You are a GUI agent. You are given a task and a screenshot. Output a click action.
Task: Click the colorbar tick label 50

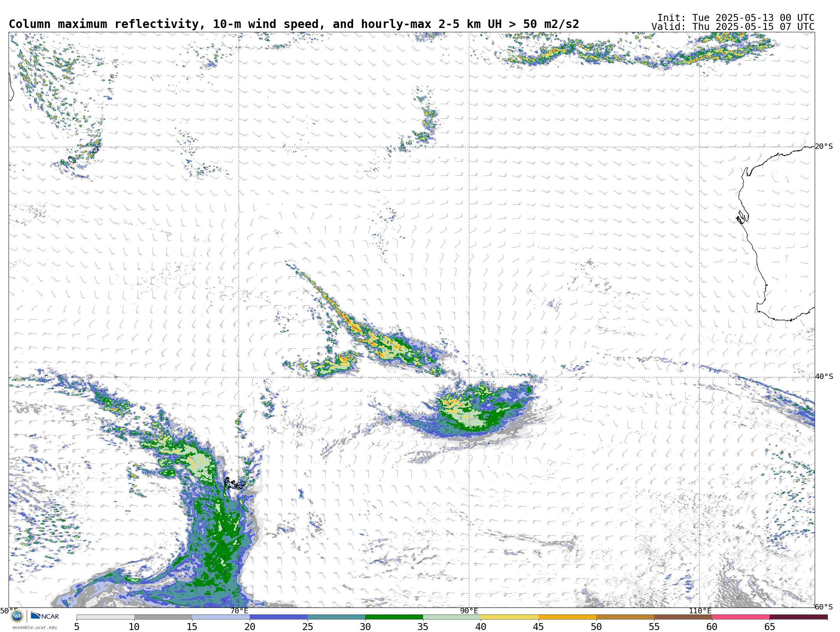[x=596, y=627]
